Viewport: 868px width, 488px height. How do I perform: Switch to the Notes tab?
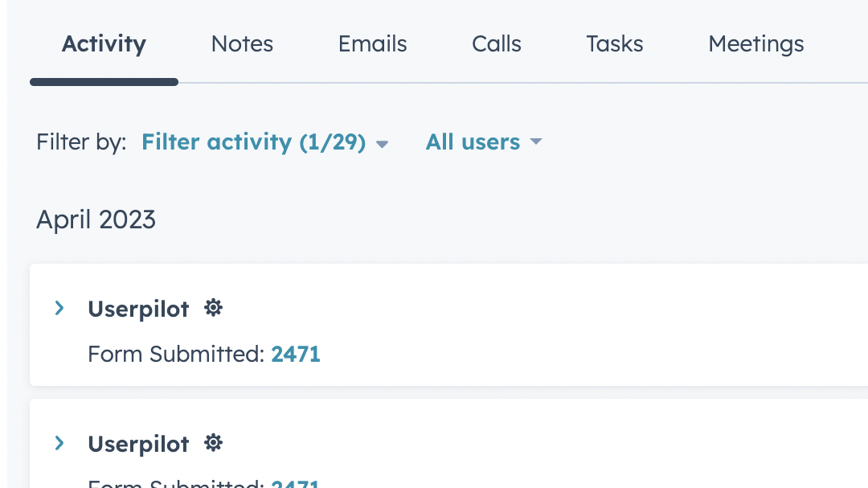[x=242, y=44]
